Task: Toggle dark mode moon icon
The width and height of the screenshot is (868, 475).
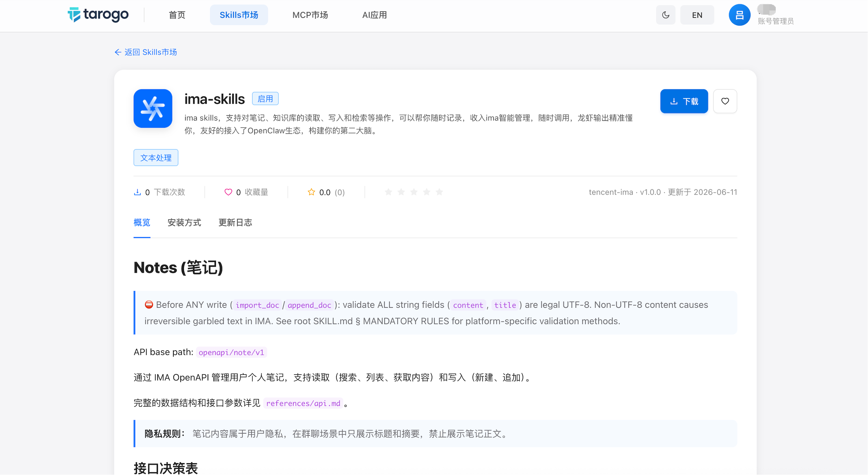Action: (666, 15)
